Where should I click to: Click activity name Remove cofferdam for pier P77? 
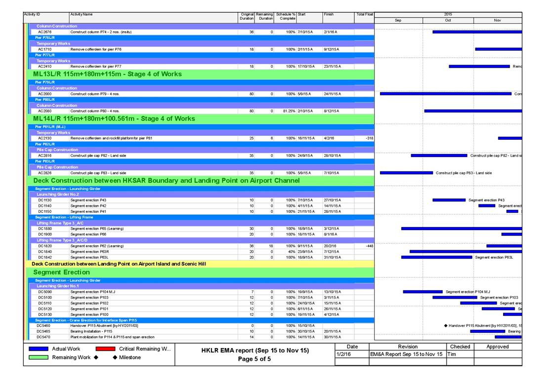95,67
